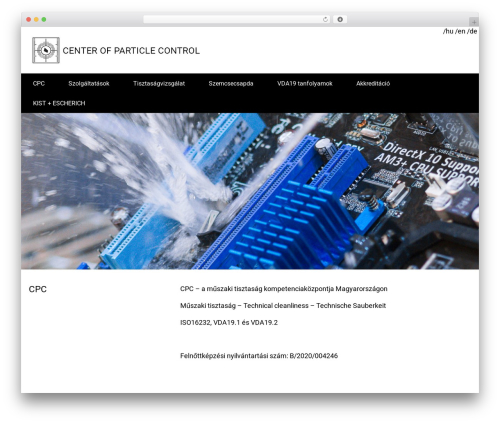The height and width of the screenshot is (423, 500).
Task: Focus the browser address bar
Action: tap(236, 20)
